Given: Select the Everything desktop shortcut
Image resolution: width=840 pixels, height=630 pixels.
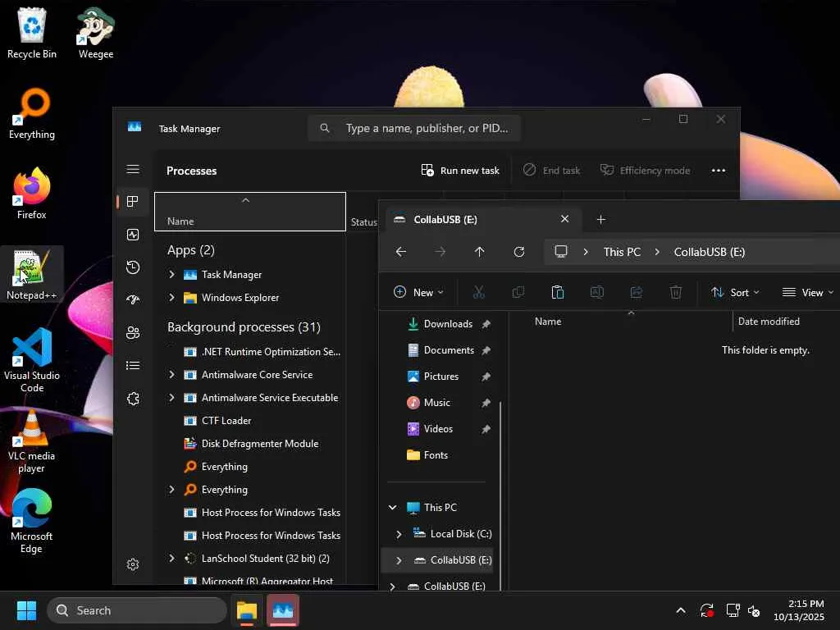Looking at the screenshot, I should pos(32,113).
